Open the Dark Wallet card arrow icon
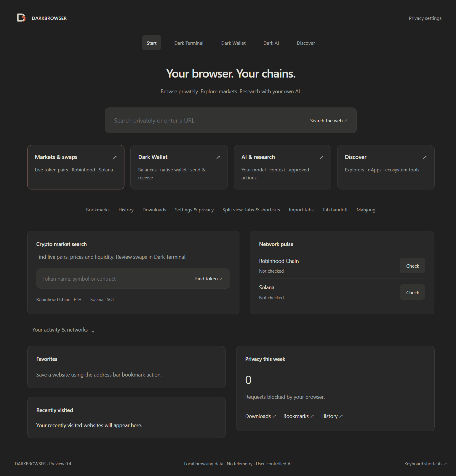 click(218, 157)
